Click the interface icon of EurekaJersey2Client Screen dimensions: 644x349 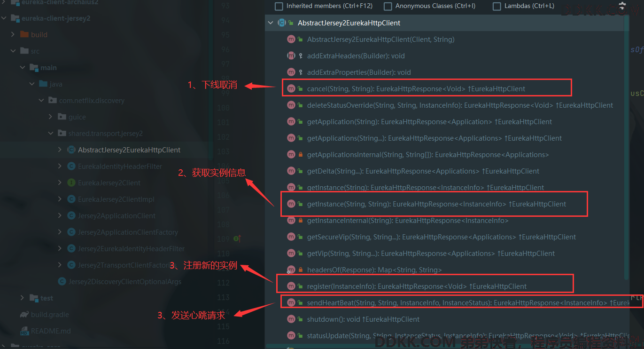[71, 183]
